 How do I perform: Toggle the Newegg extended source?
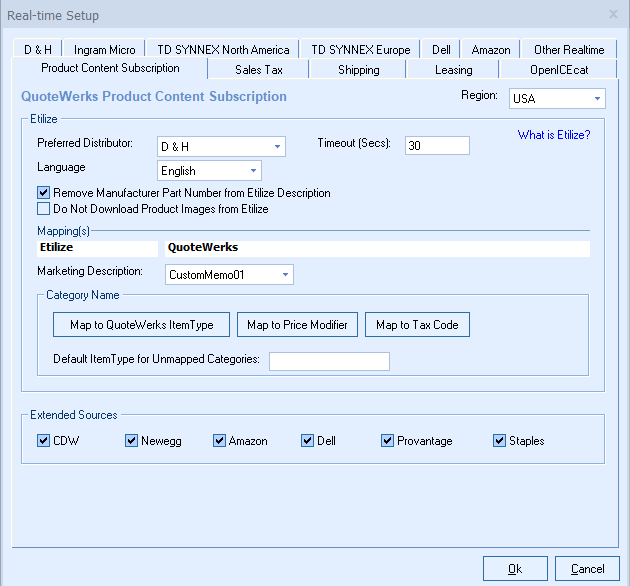pos(131,441)
